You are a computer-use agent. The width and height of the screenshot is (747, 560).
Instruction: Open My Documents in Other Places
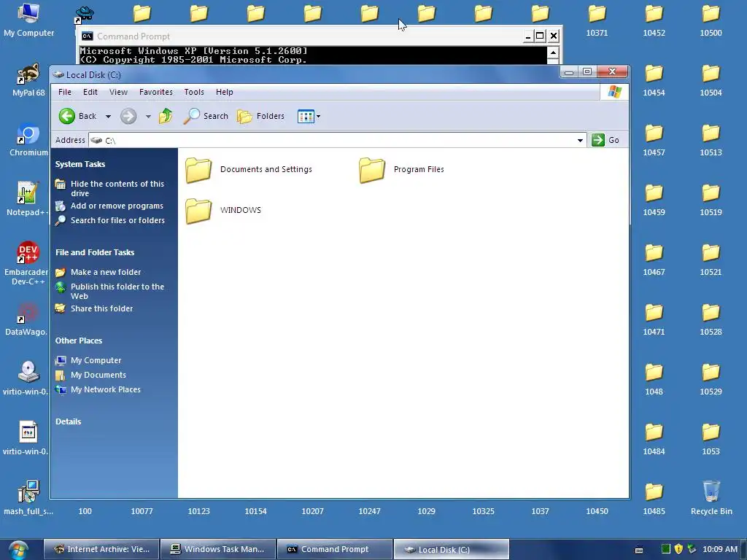(98, 375)
